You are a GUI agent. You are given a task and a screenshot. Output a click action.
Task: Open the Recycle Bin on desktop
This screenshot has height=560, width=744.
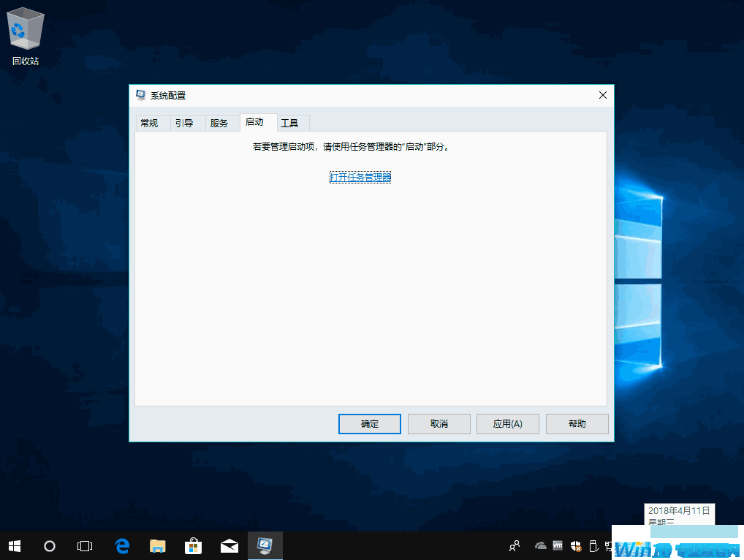click(x=25, y=35)
